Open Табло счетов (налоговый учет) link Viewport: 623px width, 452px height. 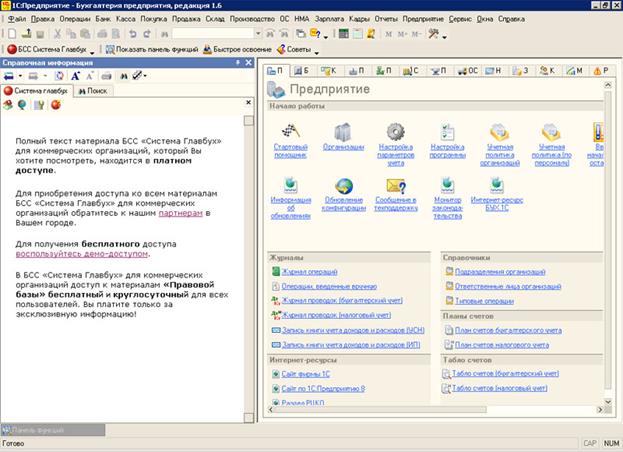click(499, 388)
